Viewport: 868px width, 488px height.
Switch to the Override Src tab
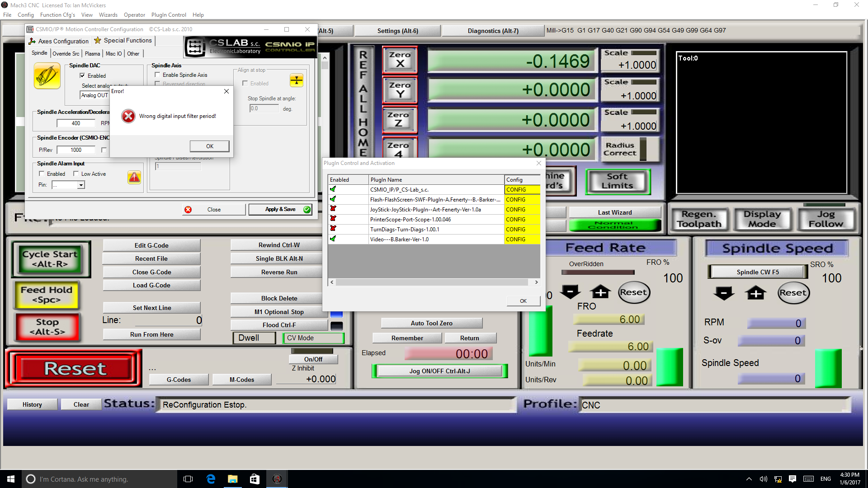click(x=66, y=54)
